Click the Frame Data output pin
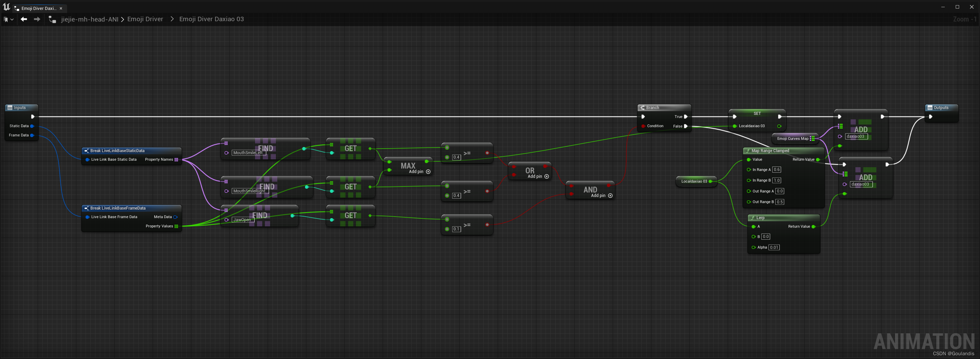Image resolution: width=980 pixels, height=359 pixels. pyautogui.click(x=32, y=135)
